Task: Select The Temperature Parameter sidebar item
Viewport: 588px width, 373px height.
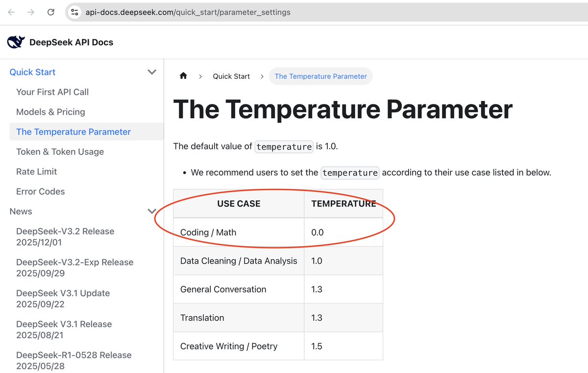Action: pos(86,132)
